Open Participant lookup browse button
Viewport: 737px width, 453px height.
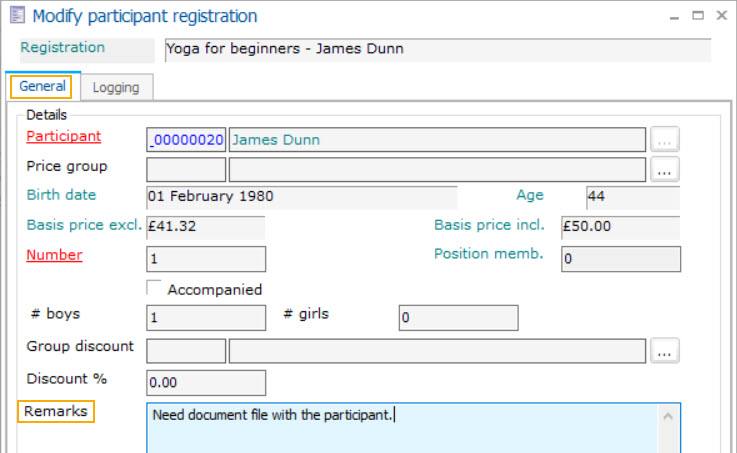click(x=665, y=139)
